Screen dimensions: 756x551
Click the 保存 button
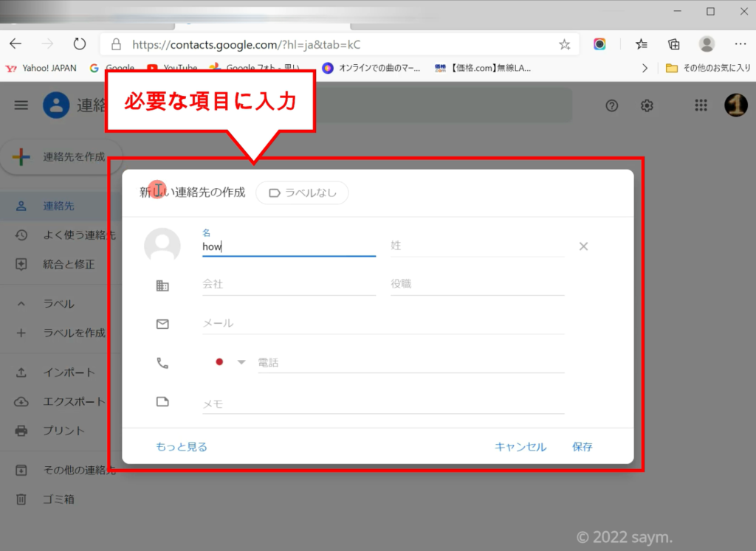coord(582,447)
